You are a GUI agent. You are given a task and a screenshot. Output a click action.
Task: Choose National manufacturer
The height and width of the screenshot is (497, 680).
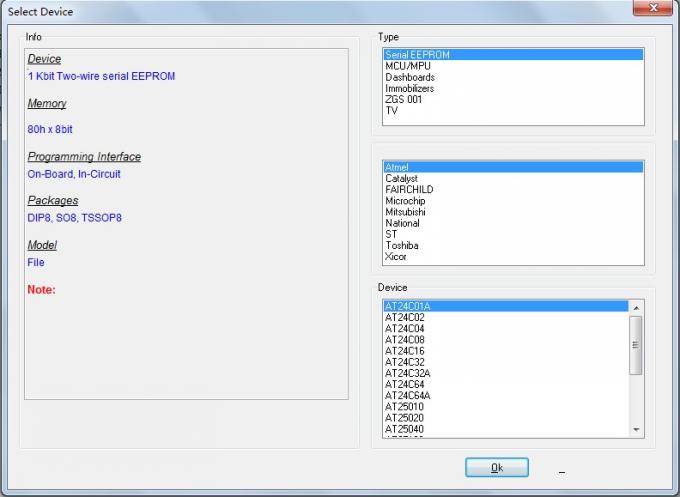pos(513,223)
